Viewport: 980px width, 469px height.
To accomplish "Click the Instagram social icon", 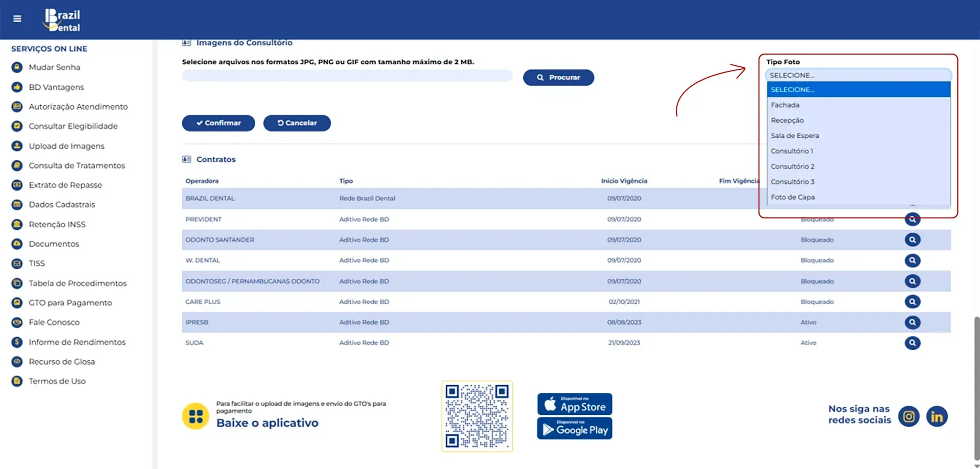I will tap(909, 416).
